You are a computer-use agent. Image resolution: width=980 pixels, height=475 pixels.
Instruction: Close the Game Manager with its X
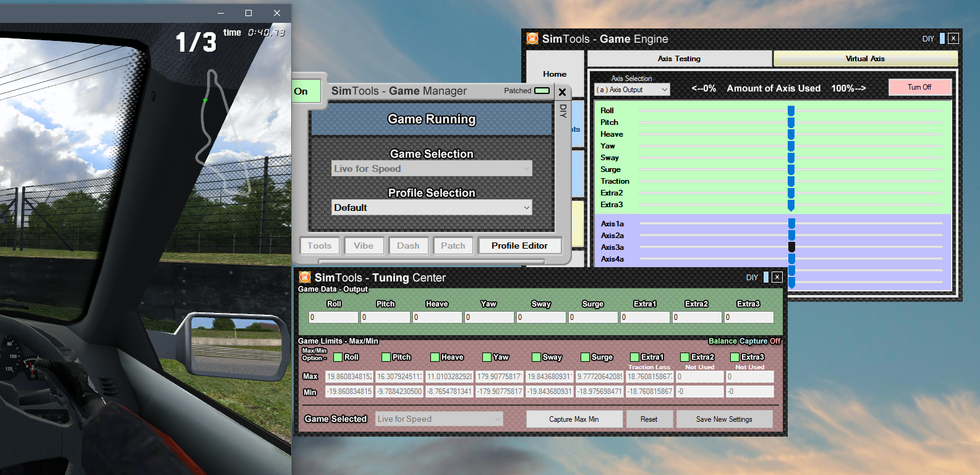tap(562, 92)
